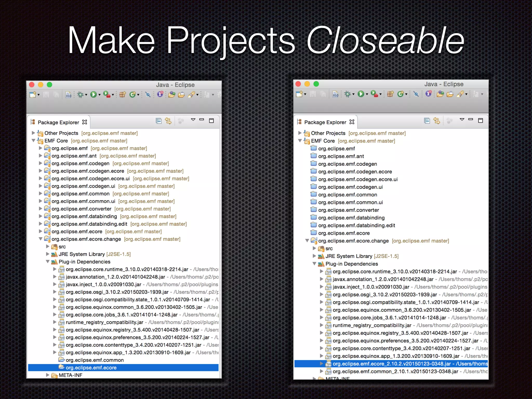Select org.eclipse.emf.common project in left window tree
Image resolution: width=532 pixels, height=399 pixels.
pyautogui.click(x=81, y=194)
